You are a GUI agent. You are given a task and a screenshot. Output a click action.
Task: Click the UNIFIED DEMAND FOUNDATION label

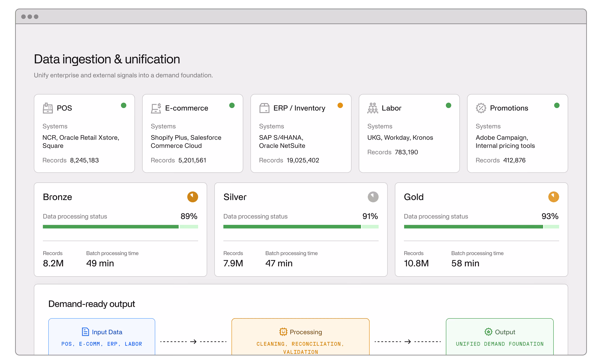coord(500,344)
